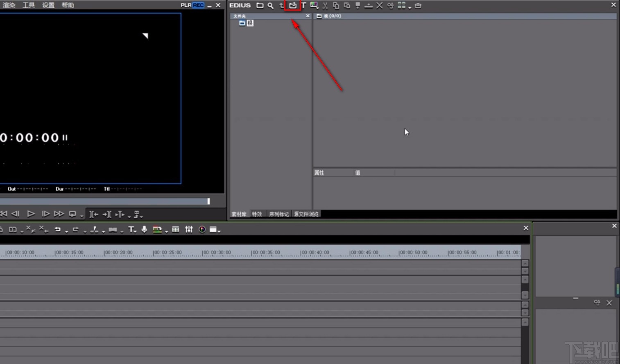The height and width of the screenshot is (364, 620).
Task: Apply the default transition icon
Action: 113,230
